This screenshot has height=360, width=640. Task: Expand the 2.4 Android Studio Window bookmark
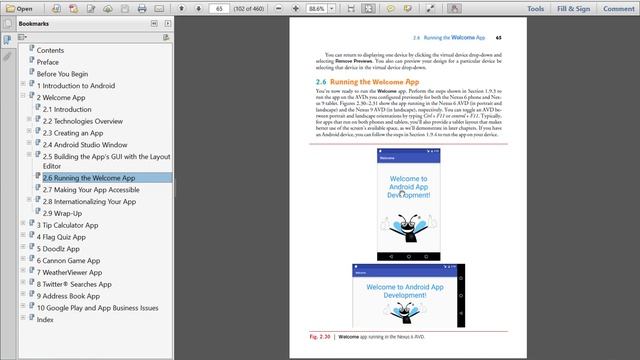click(x=29, y=143)
